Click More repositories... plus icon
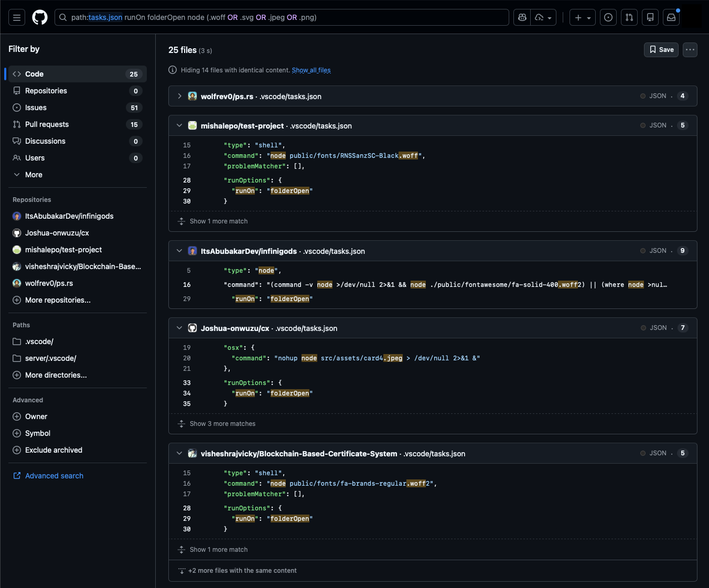Image resolution: width=709 pixels, height=588 pixels. click(17, 300)
